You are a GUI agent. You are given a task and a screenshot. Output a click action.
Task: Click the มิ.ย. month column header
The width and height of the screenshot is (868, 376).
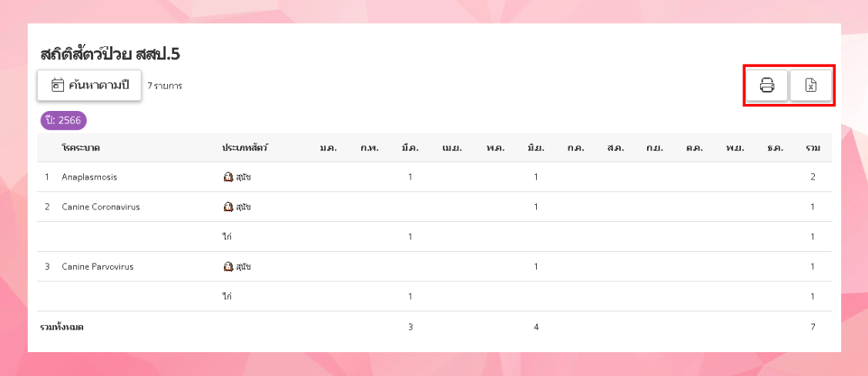[x=535, y=147]
